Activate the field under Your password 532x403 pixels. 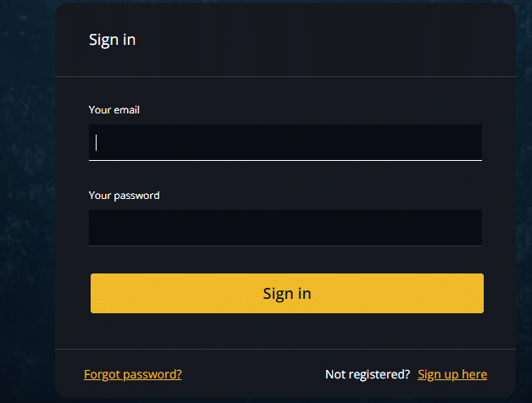pyautogui.click(x=285, y=228)
